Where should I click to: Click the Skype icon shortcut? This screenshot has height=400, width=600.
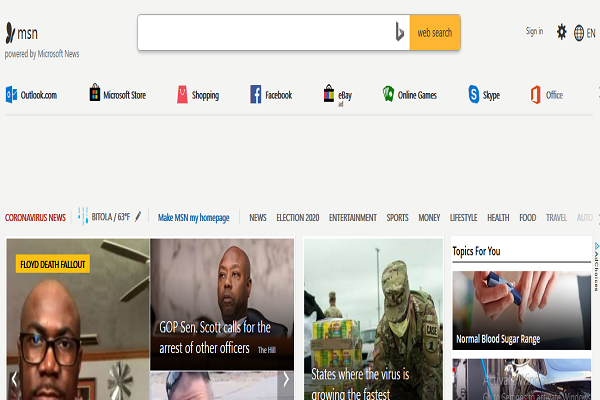474,95
